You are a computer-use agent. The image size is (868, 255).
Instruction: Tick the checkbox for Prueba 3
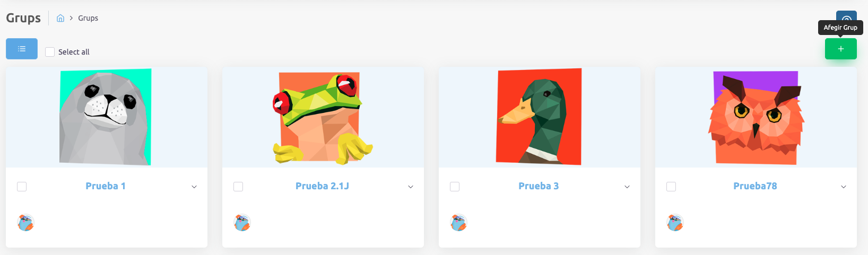coord(455,187)
